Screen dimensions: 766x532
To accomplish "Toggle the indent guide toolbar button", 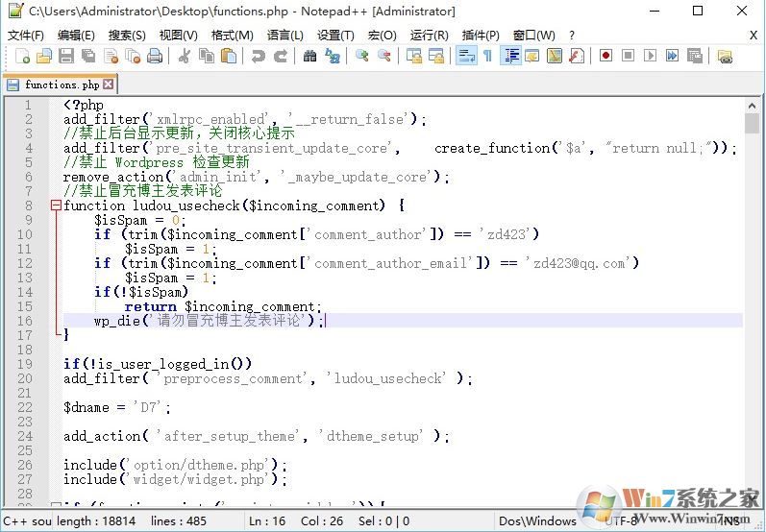I will pyautogui.click(x=511, y=57).
